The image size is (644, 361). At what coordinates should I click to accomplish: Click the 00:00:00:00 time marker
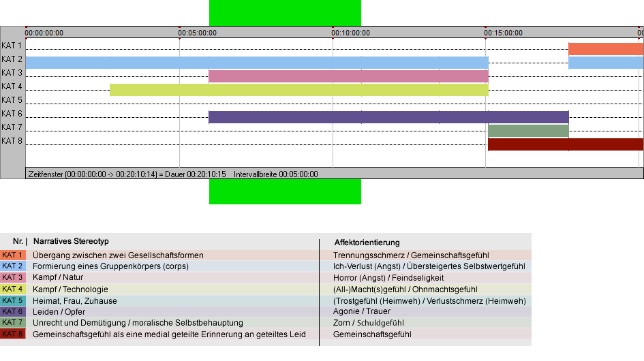(44, 33)
